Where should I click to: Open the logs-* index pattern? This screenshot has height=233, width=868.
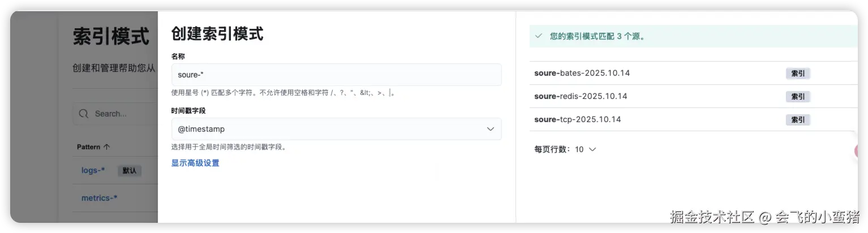point(93,170)
